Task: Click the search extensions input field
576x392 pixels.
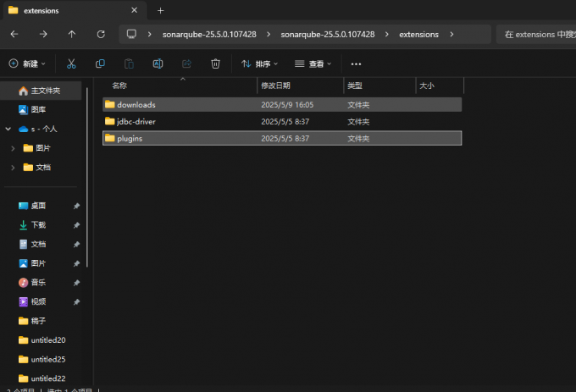Action: click(536, 34)
